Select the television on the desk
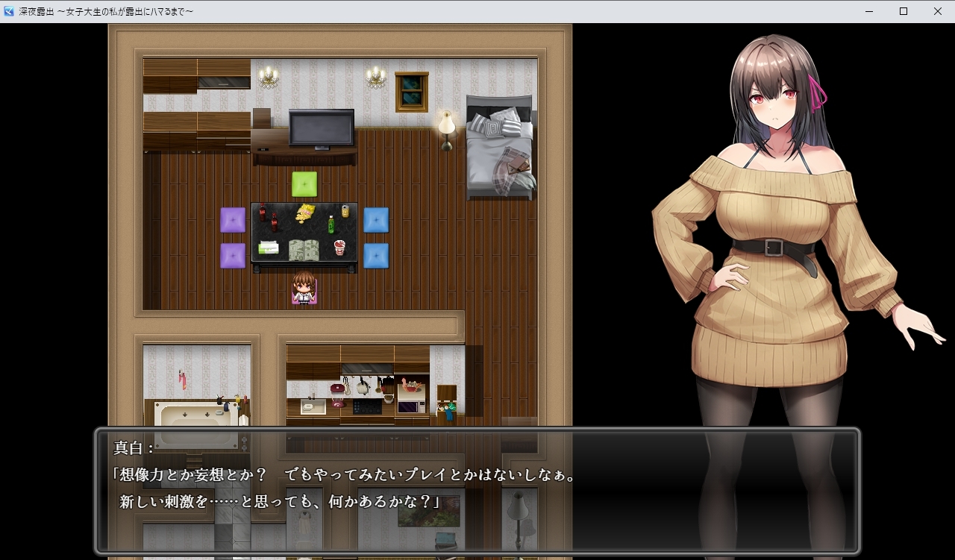The height and width of the screenshot is (560, 955). click(322, 130)
